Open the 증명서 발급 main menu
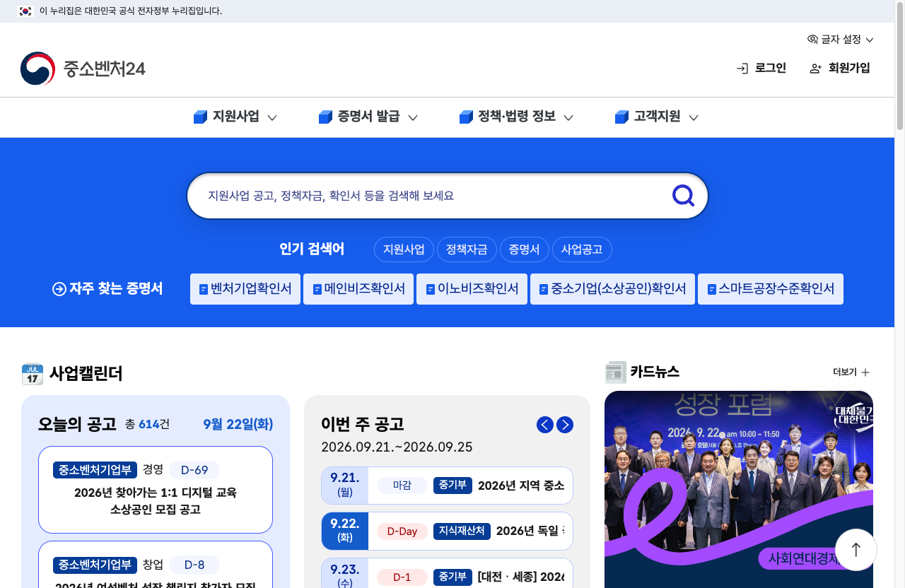This screenshot has width=905, height=588. tap(368, 117)
